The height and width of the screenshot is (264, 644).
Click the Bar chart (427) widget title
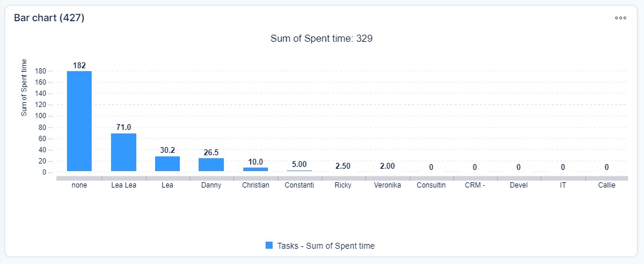click(49, 18)
